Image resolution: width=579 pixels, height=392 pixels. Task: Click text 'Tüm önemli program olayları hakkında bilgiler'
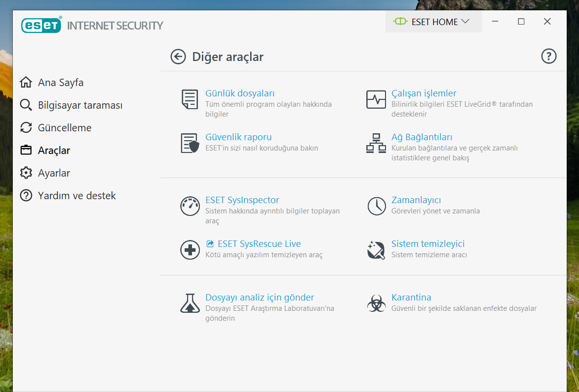(268, 109)
